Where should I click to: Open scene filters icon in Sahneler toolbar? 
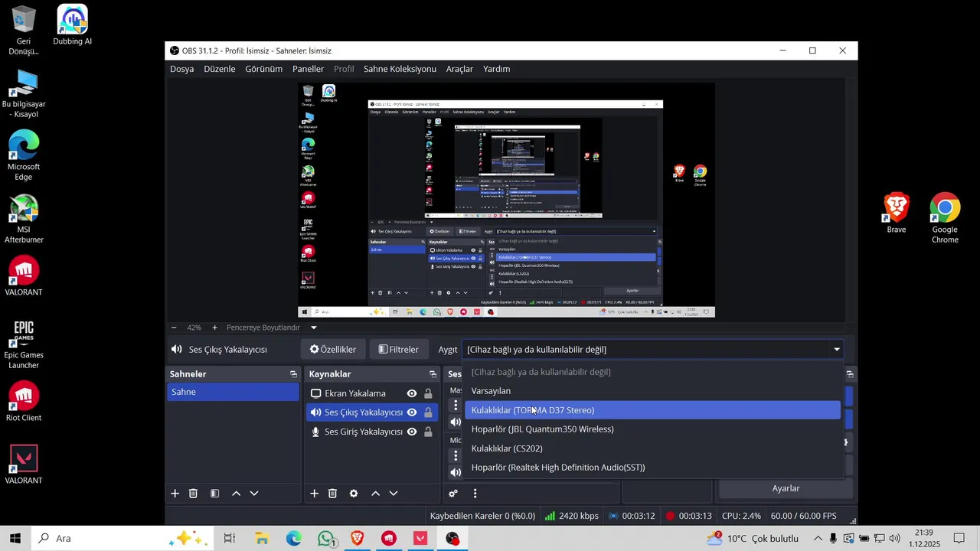pyautogui.click(x=214, y=494)
